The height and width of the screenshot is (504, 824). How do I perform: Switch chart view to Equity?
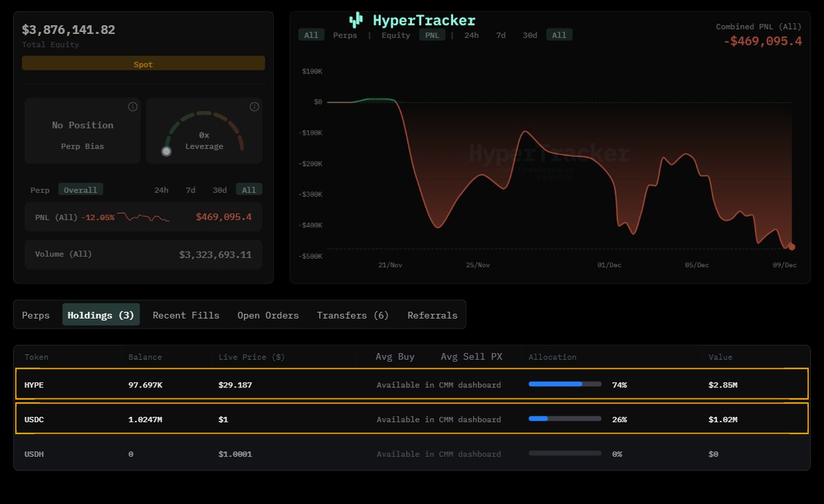[x=396, y=34]
